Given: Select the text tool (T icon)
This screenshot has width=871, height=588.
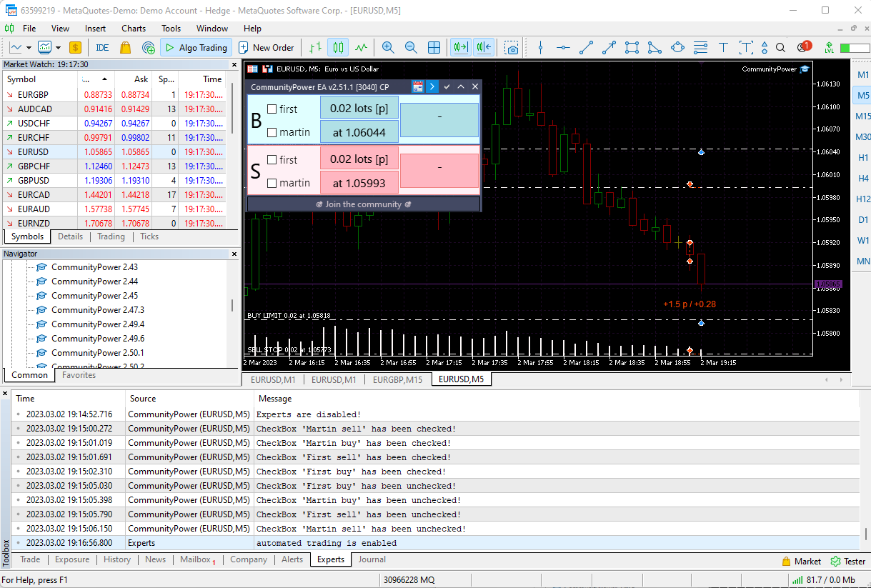Looking at the screenshot, I should (x=723, y=48).
